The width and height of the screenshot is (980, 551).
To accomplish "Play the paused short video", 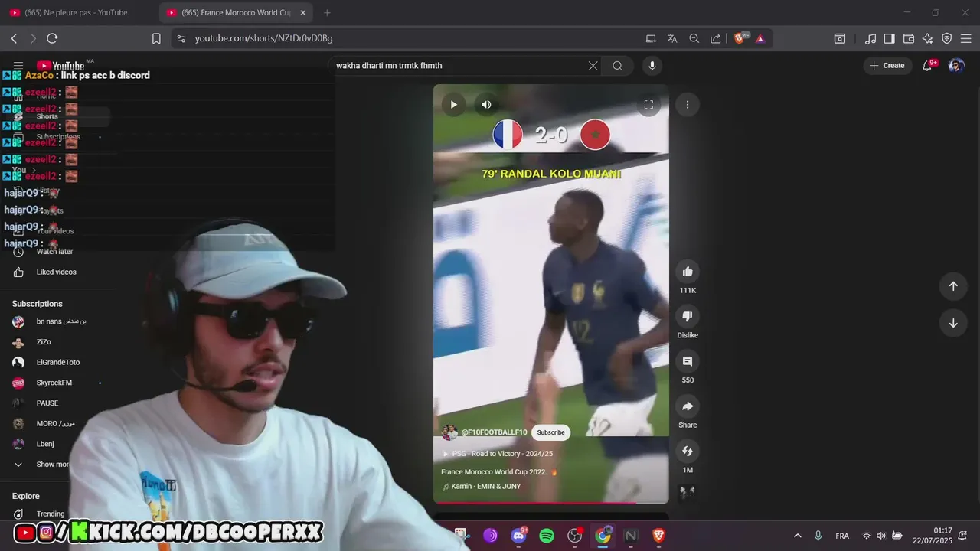I will click(x=453, y=105).
